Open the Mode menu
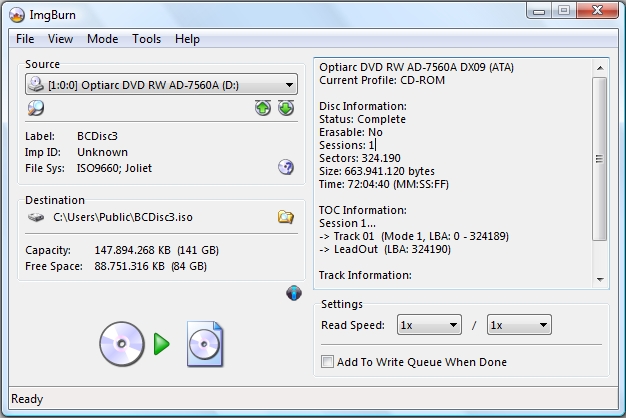The image size is (626, 418). (x=103, y=39)
